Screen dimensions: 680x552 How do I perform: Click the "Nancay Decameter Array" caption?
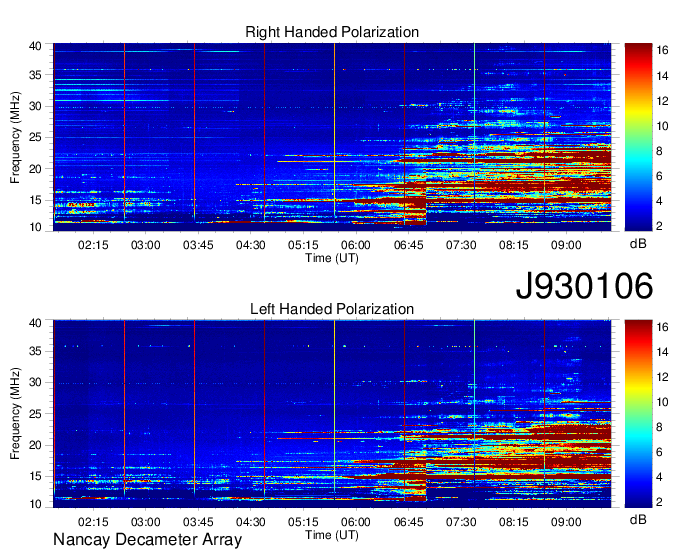147,539
